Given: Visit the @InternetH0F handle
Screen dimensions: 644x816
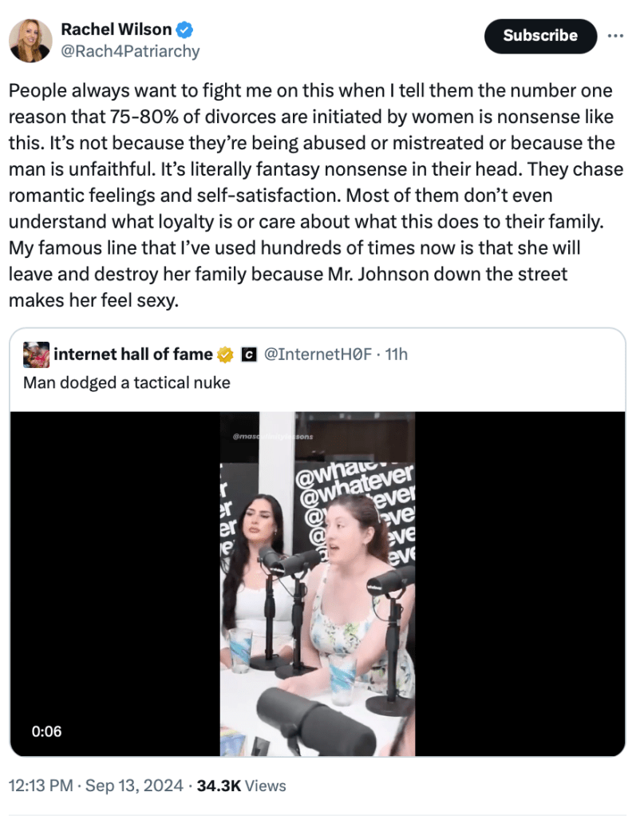Looking at the screenshot, I should click(x=318, y=354).
